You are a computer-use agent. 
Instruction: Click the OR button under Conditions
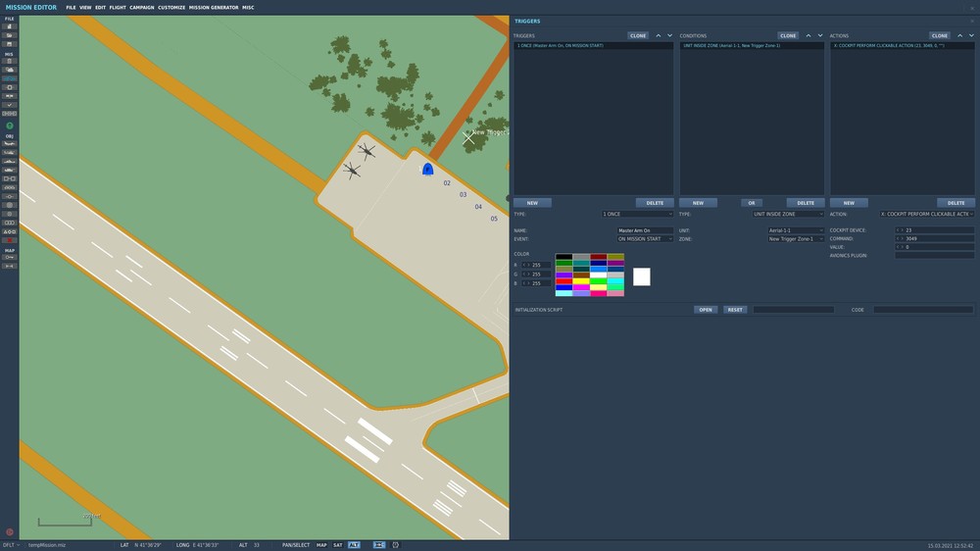751,203
